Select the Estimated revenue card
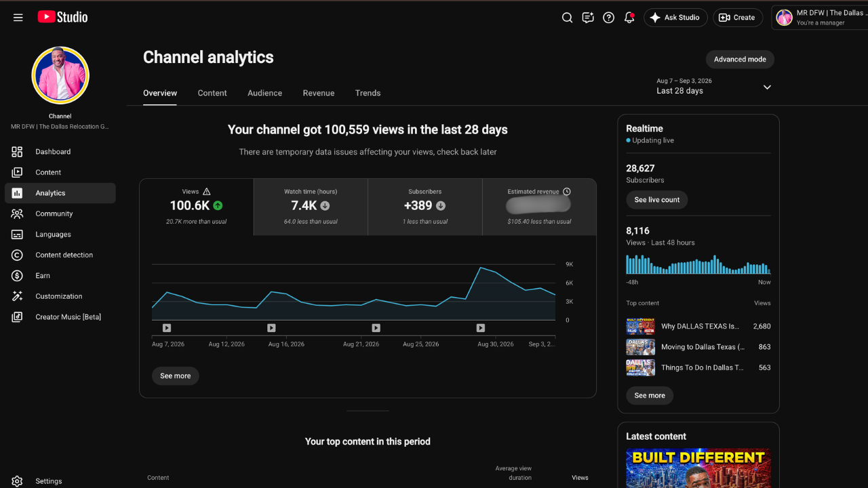 click(x=539, y=207)
